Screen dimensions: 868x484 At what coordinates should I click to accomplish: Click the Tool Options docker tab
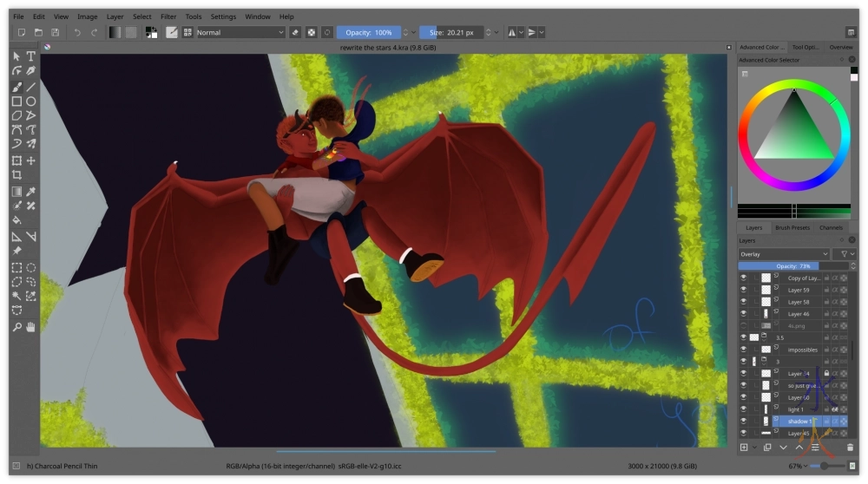tap(805, 48)
